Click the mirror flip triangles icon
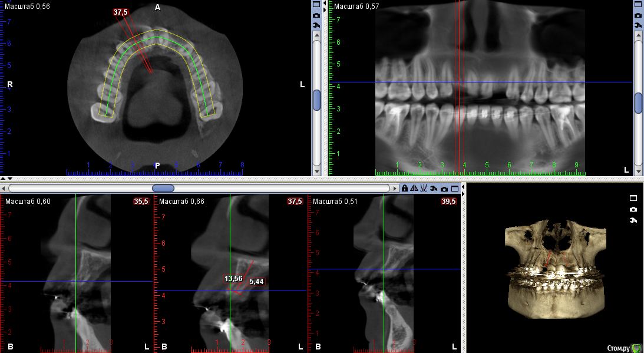 (x=414, y=189)
